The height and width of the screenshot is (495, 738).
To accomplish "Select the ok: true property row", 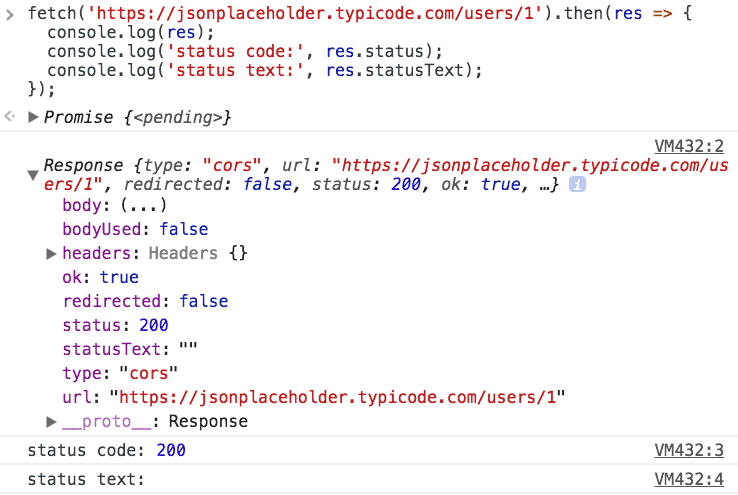I will [100, 278].
